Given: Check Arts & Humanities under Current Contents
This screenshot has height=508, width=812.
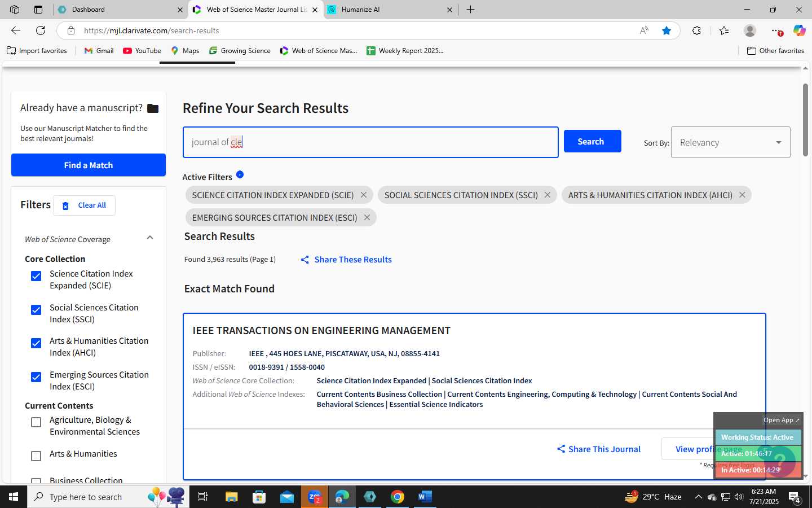Looking at the screenshot, I should tap(36, 456).
